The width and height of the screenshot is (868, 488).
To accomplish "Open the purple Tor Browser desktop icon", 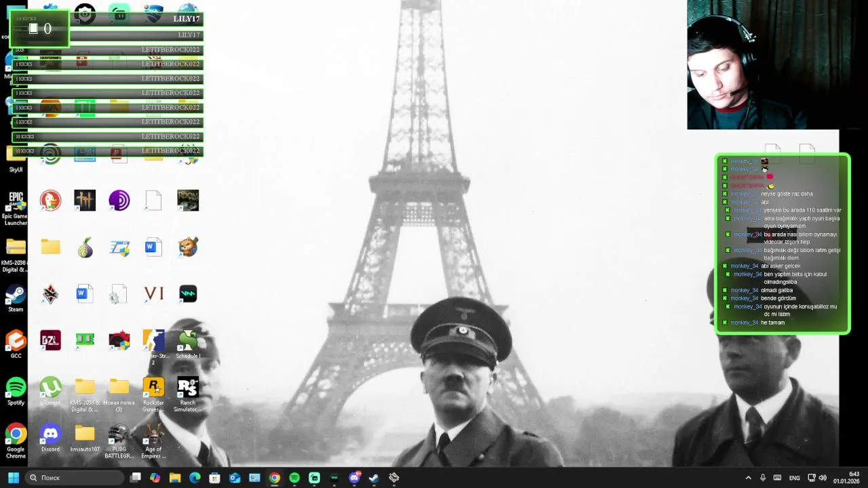I will (119, 201).
